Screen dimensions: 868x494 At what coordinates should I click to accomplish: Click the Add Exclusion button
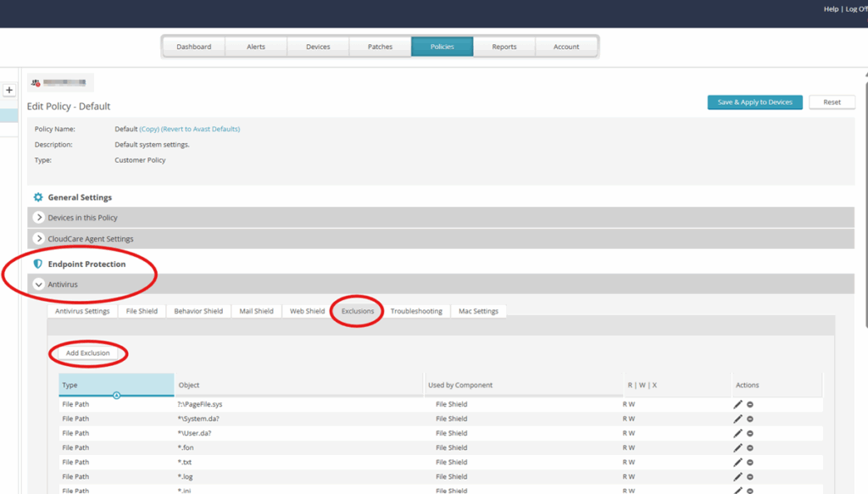click(88, 353)
